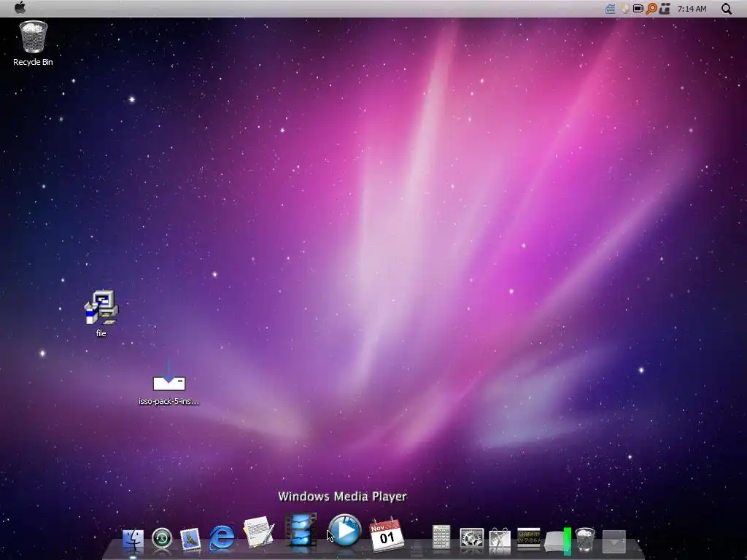747x560 pixels.
Task: Select the isso-pack-5-ins... desktop icon
Action: tap(169, 383)
